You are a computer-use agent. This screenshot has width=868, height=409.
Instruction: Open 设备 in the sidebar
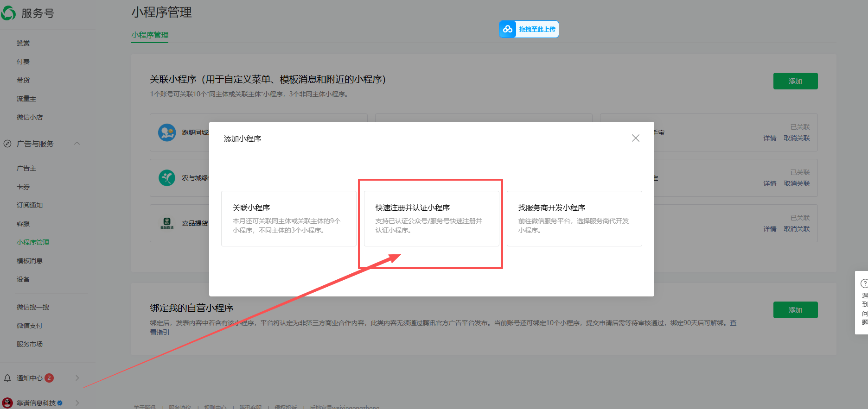tap(23, 279)
